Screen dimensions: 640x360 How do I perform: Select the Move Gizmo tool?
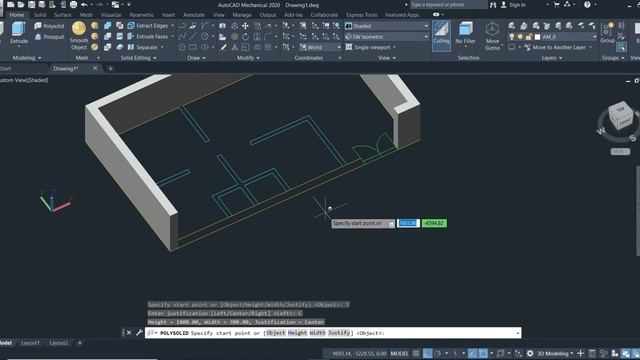[493, 36]
